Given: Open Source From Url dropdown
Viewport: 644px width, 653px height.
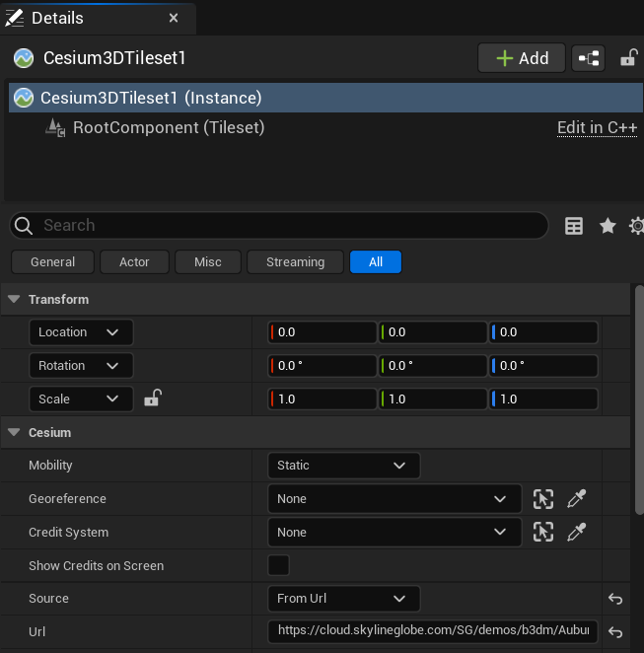Looking at the screenshot, I should [344, 599].
